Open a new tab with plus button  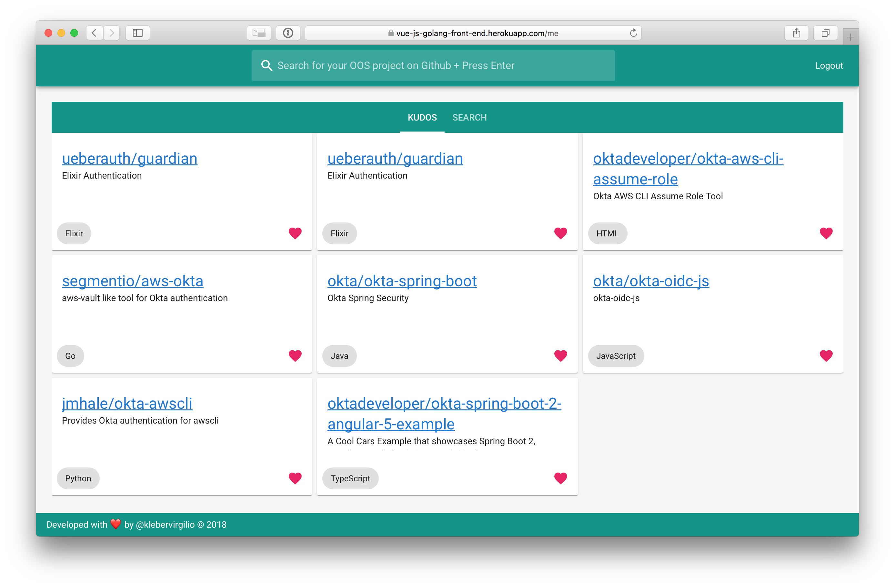tap(850, 37)
